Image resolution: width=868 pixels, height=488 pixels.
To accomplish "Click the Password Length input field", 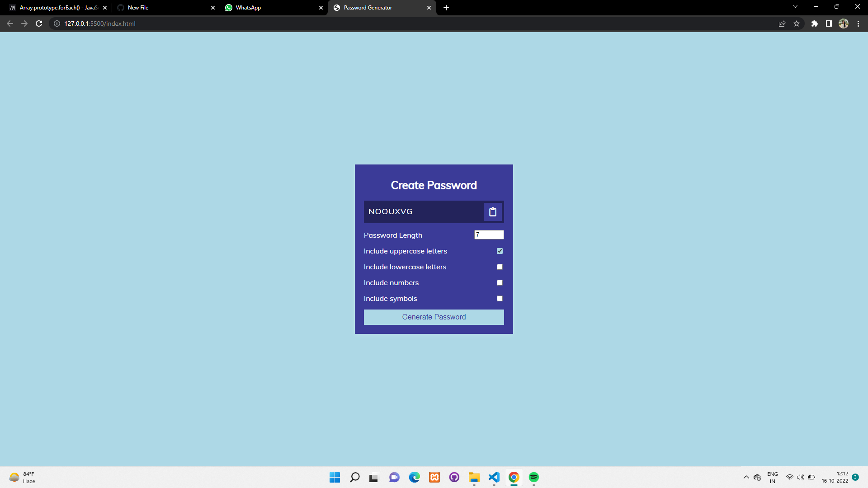I will [x=489, y=235].
